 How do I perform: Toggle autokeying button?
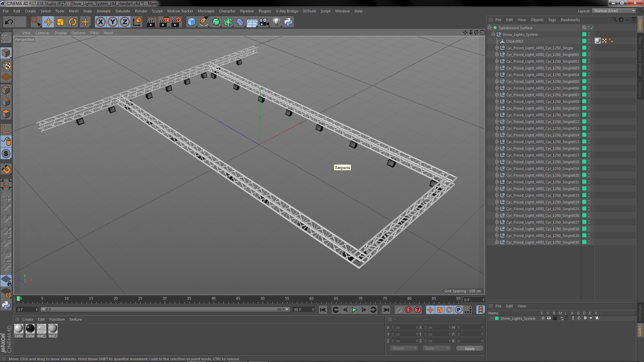point(408,310)
